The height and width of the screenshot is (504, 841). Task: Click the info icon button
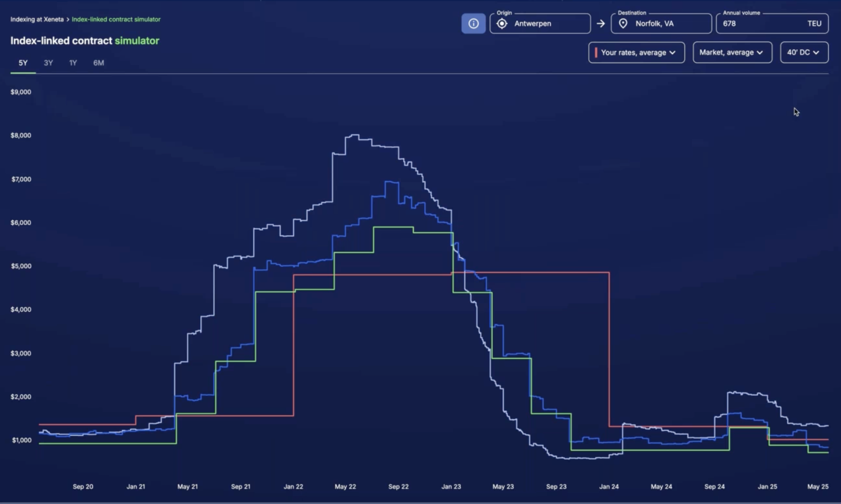(x=473, y=24)
